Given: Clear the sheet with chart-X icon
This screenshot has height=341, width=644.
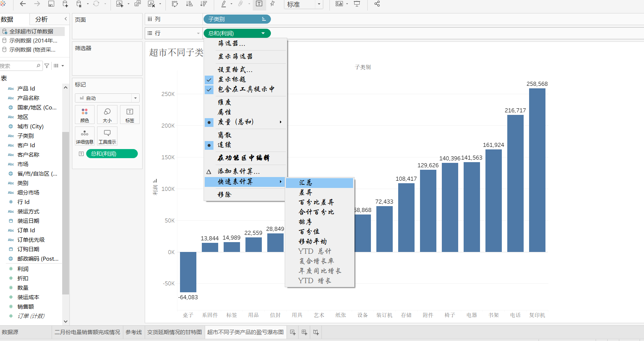Looking at the screenshot, I should click(152, 4).
